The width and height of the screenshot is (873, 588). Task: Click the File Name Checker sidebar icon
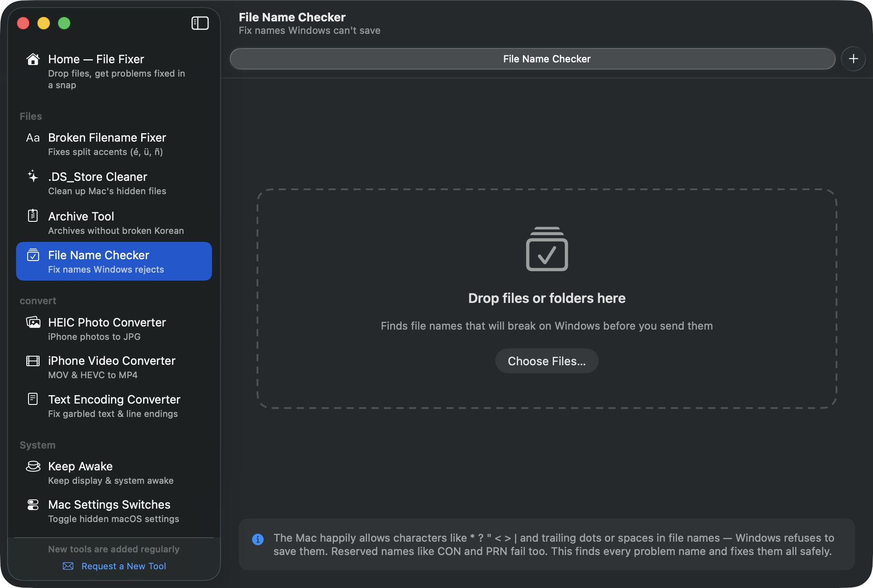33,255
